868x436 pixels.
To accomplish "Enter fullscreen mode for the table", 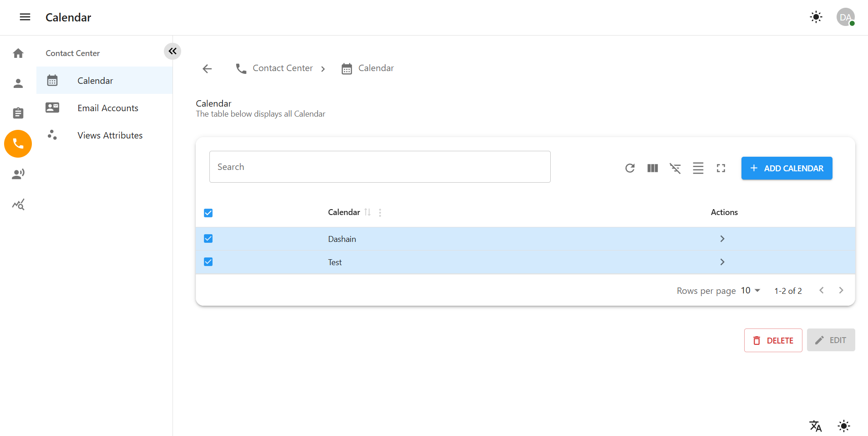I will (x=721, y=168).
